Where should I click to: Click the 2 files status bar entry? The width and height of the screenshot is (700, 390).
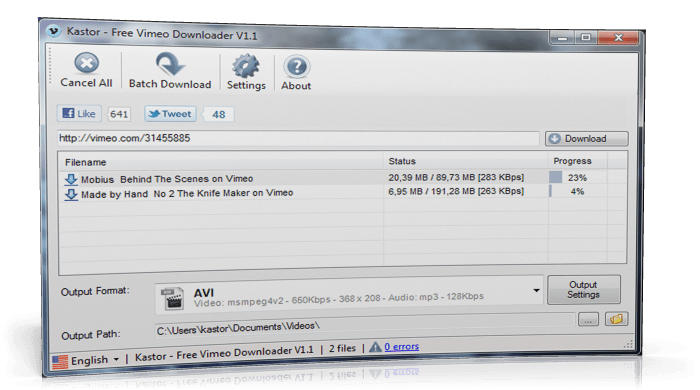coord(342,349)
